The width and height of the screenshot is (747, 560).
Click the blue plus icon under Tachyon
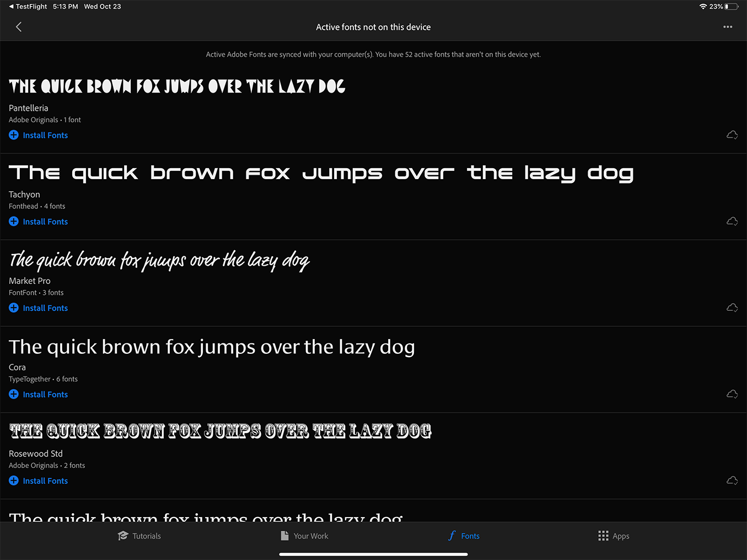tap(14, 222)
